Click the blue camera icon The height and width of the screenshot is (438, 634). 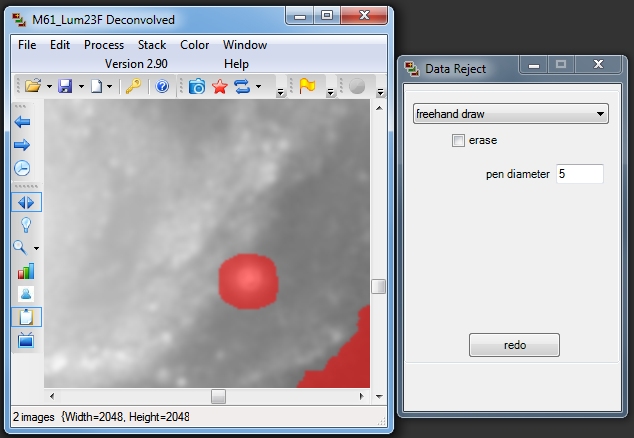pos(197,86)
